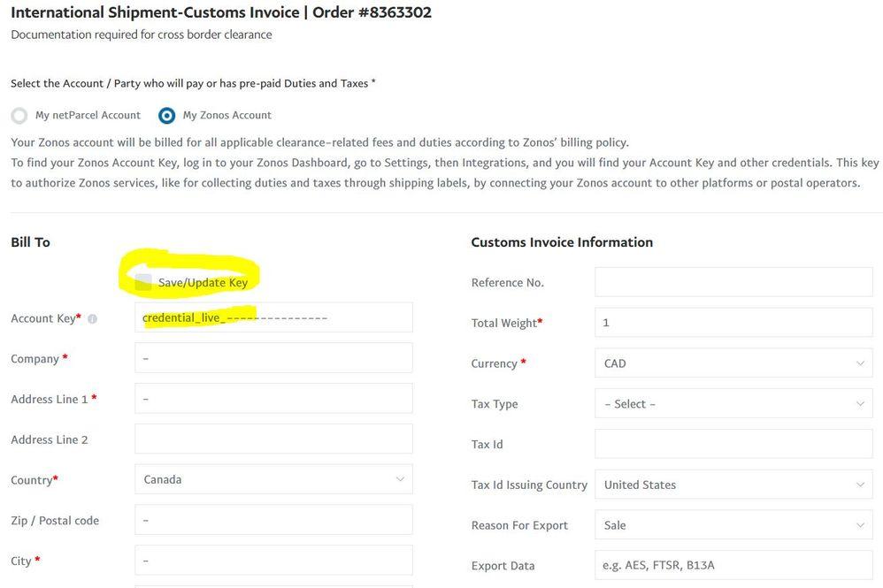Open the Tax Id Issuing Country dropdown
The image size is (883, 588).
tap(733, 485)
